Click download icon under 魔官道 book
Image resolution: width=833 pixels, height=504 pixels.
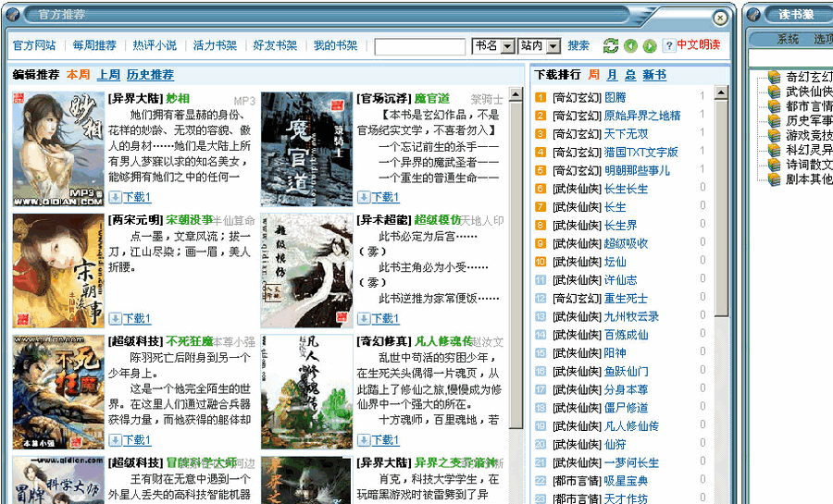tap(364, 197)
